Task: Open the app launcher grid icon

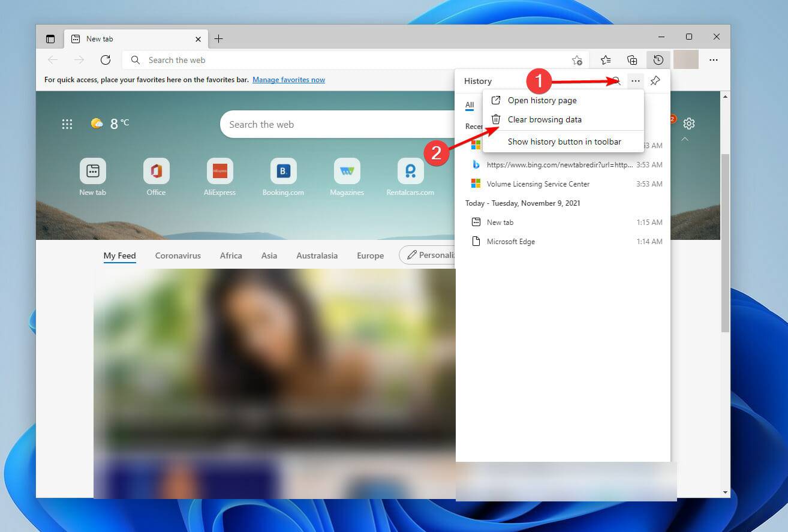Action: point(67,124)
